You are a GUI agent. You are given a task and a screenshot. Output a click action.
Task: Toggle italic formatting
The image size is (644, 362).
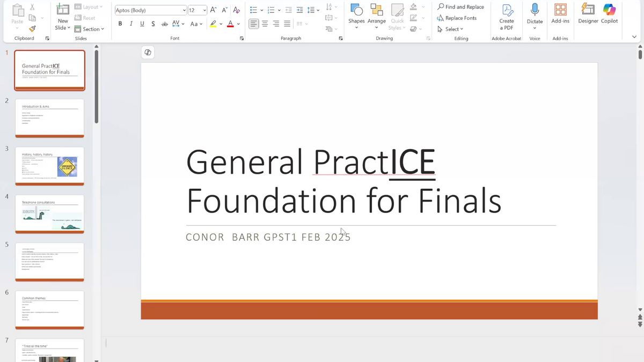click(x=131, y=24)
